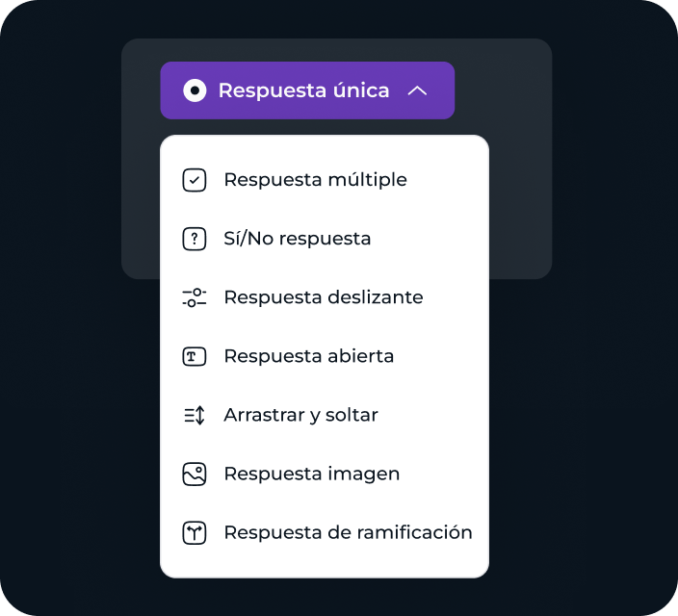
Task: Click the branching icon for Respuesta de ramificación
Action: (x=195, y=533)
